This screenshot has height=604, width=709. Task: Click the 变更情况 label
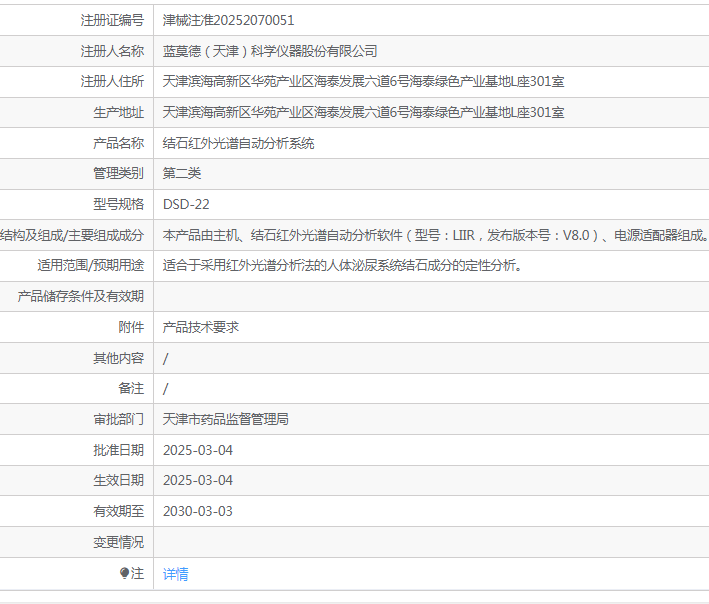[x=118, y=542]
